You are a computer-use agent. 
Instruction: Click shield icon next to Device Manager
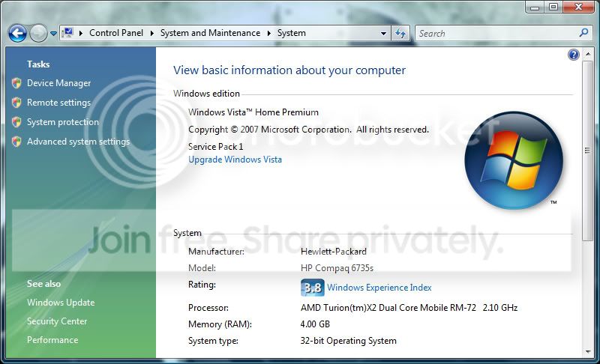[16, 83]
